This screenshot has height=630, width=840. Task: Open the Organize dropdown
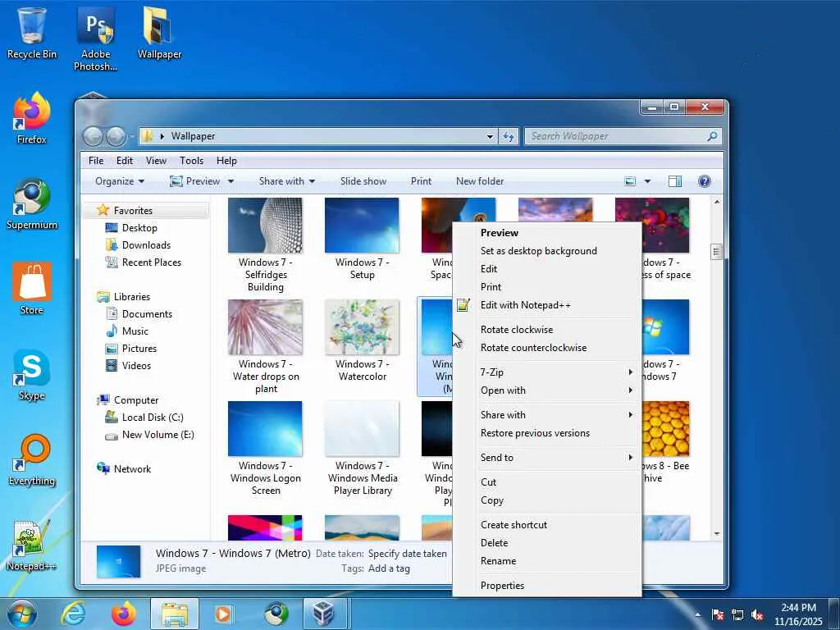[x=120, y=181]
